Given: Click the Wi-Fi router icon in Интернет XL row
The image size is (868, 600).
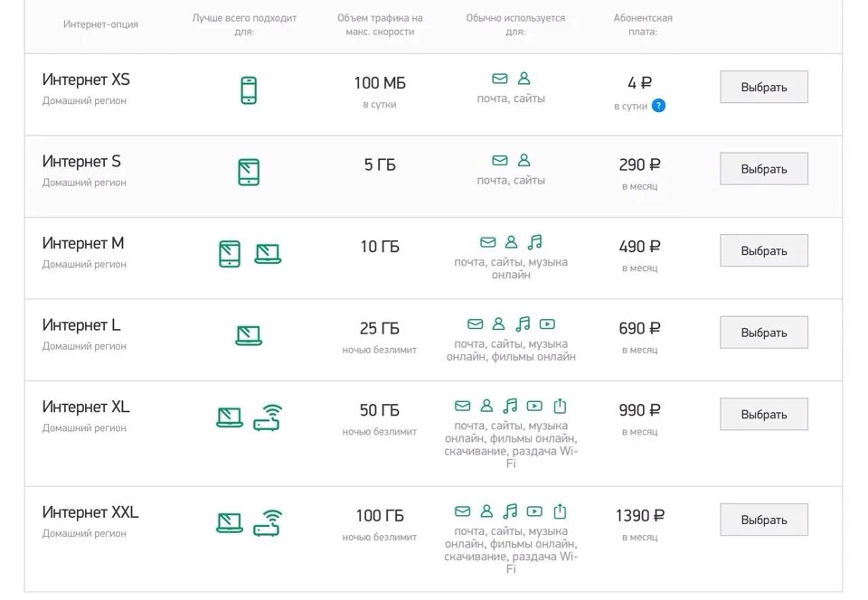Looking at the screenshot, I should click(x=268, y=417).
